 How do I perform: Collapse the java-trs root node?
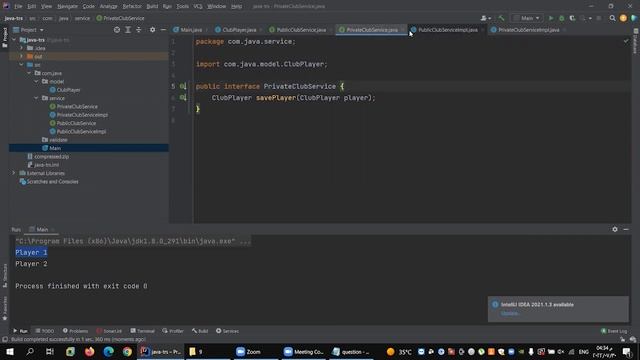[x=14, y=40]
